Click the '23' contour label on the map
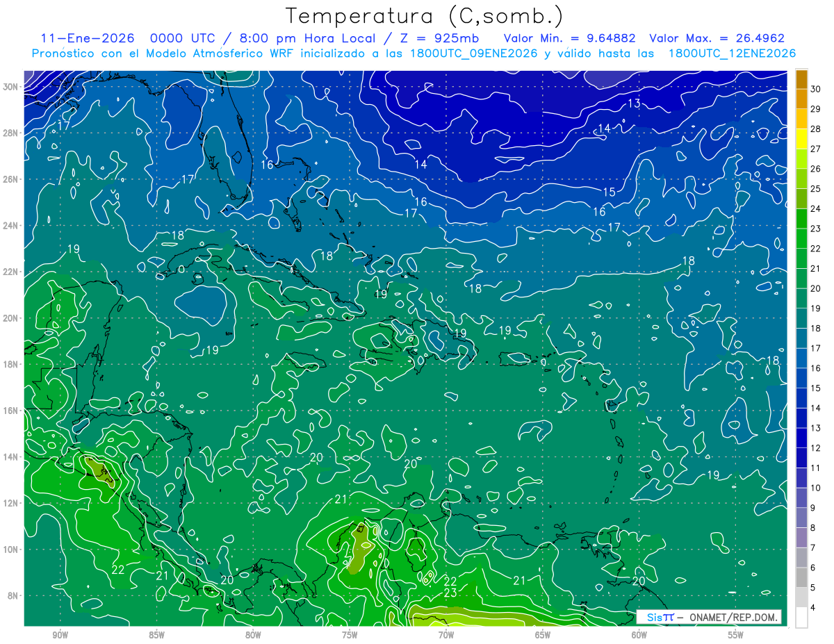This screenshot has height=644, width=834. tap(450, 593)
